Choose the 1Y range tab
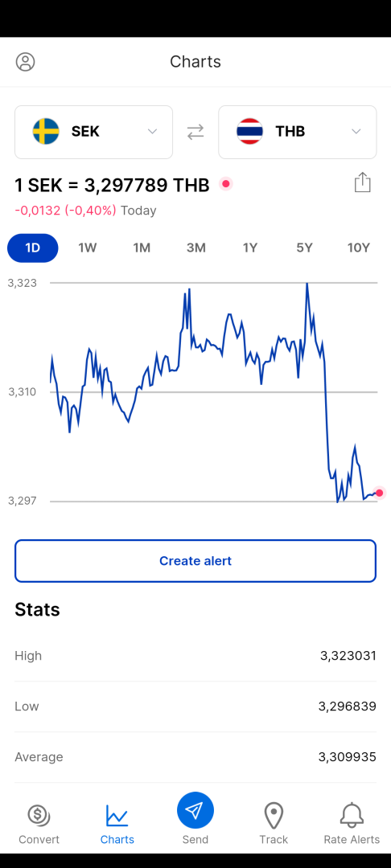The height and width of the screenshot is (868, 391). click(x=249, y=248)
